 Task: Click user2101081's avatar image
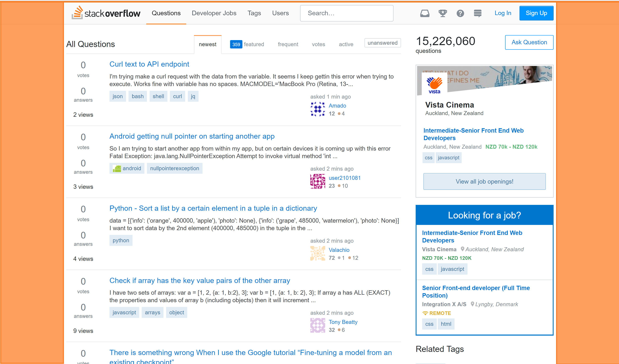[x=317, y=181]
